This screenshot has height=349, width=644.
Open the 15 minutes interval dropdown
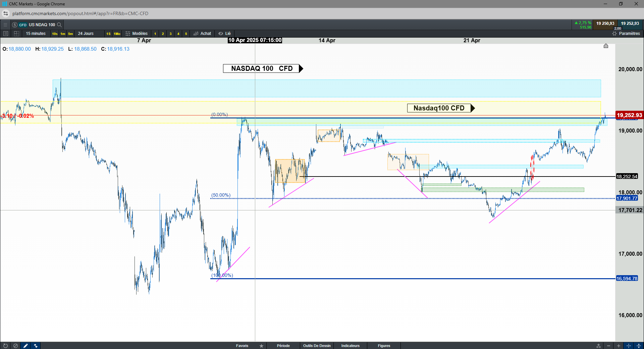36,34
